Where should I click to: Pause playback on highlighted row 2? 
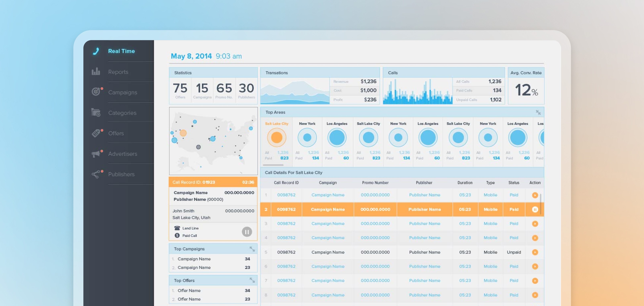pyautogui.click(x=535, y=209)
